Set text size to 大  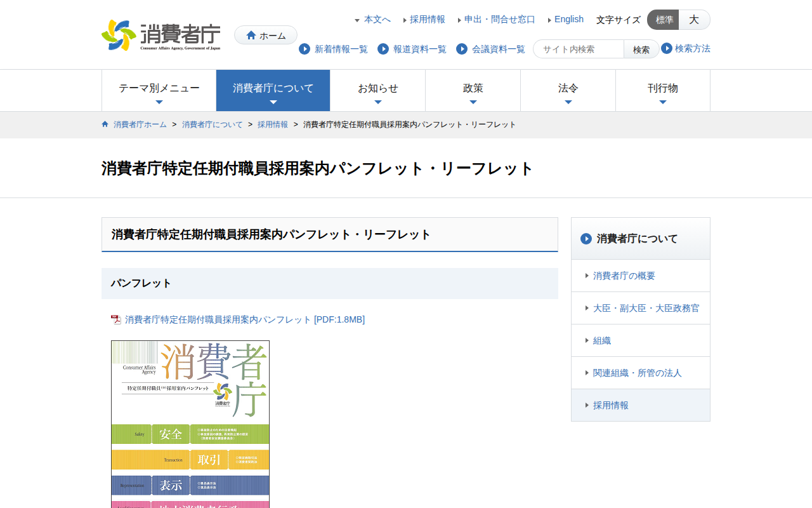click(x=694, y=20)
